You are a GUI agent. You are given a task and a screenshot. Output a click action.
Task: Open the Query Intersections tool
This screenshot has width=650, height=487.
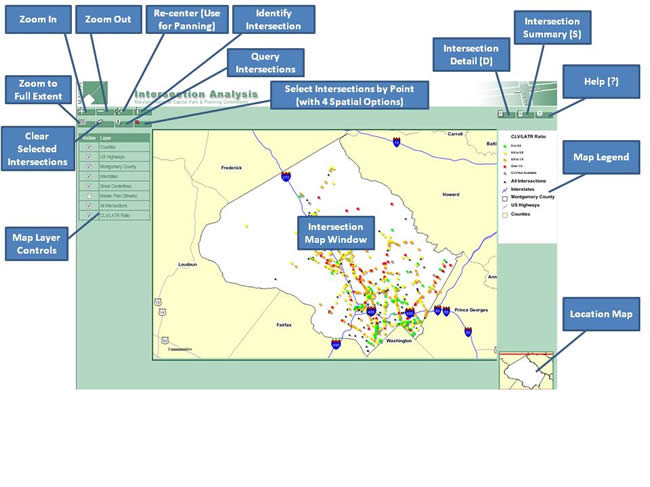coord(123,123)
